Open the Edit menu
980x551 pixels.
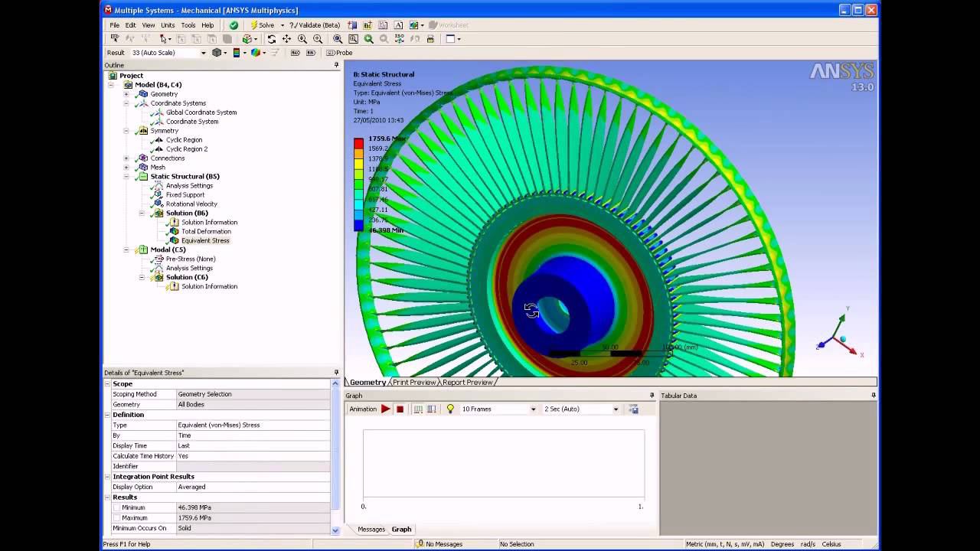(131, 25)
